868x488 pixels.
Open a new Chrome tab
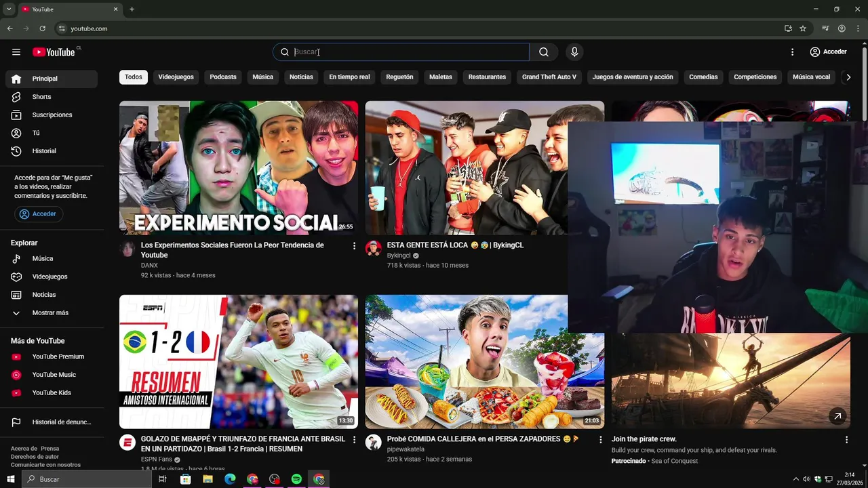pos(132,9)
